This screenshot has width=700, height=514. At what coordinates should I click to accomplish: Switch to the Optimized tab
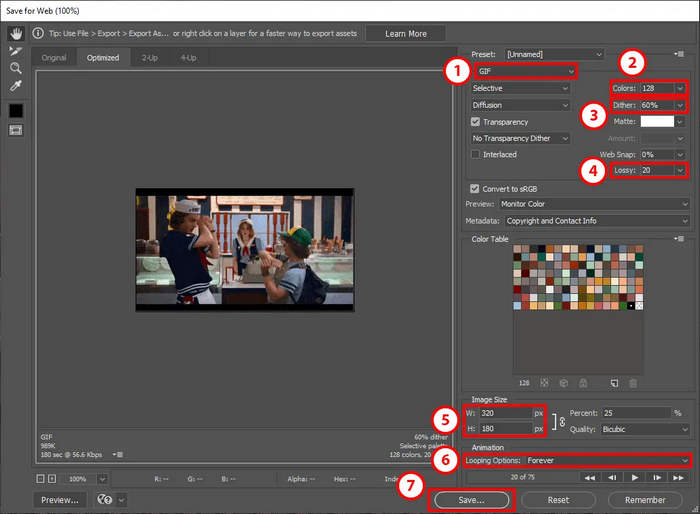tap(103, 58)
